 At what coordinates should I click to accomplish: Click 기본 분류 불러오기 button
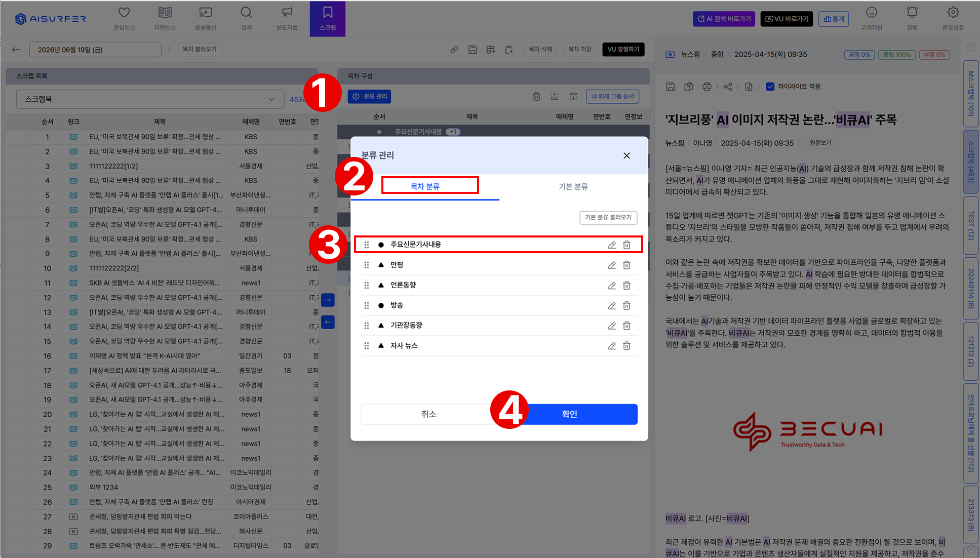(x=608, y=217)
